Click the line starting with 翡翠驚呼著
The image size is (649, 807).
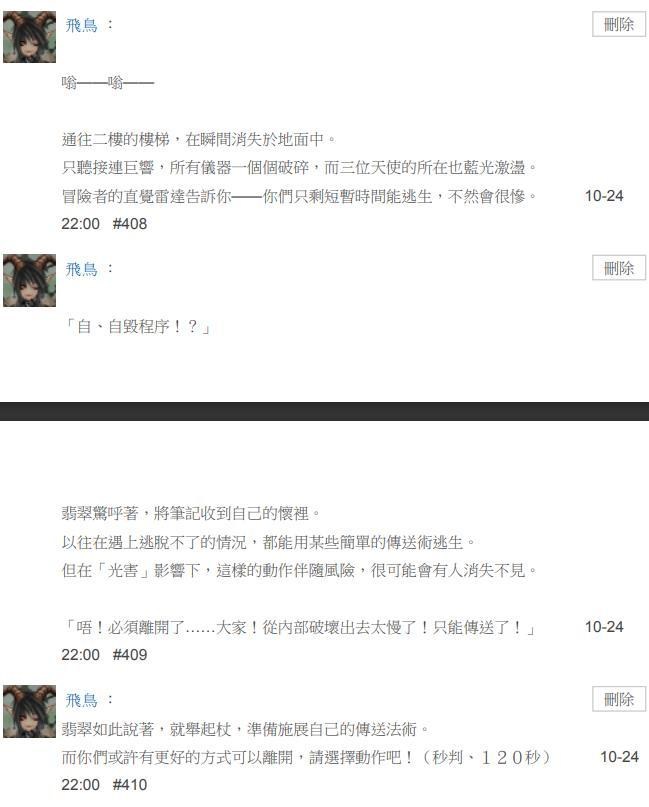click(x=191, y=513)
